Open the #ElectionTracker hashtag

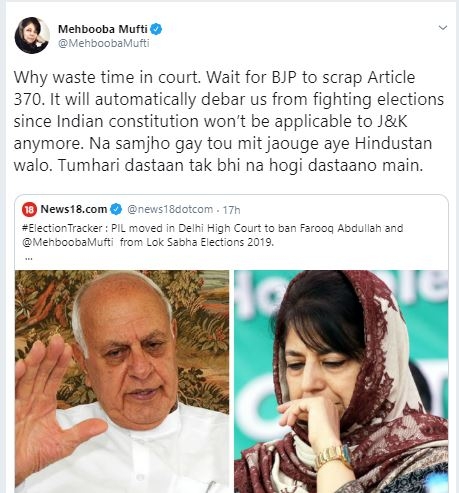click(62, 228)
